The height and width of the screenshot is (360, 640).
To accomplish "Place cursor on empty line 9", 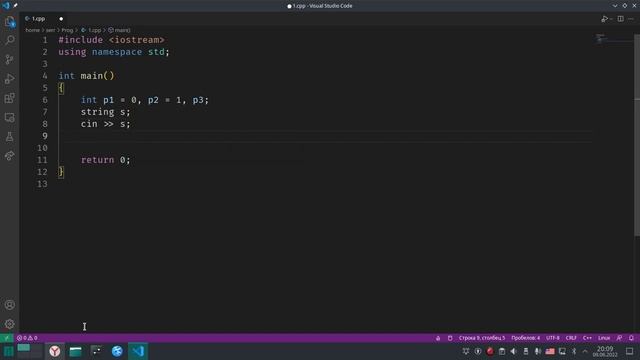I will pos(325,136).
